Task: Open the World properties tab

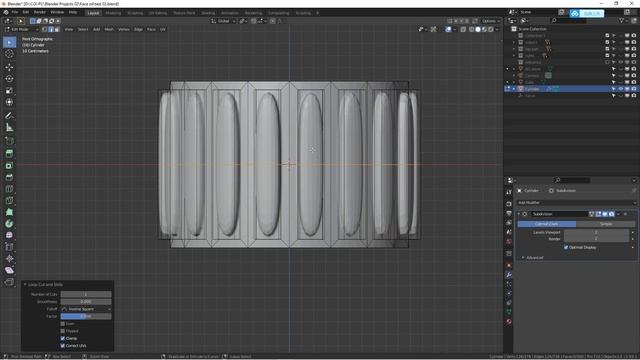Action: click(509, 242)
